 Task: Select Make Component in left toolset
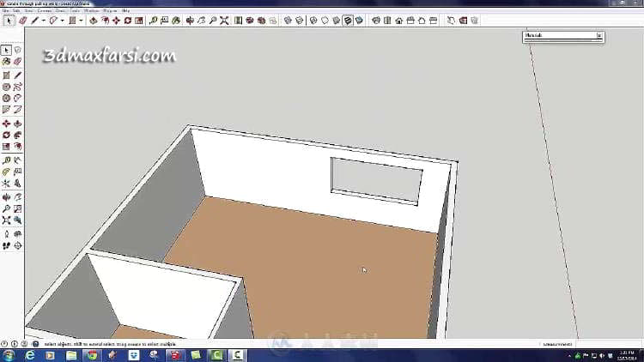click(18, 50)
